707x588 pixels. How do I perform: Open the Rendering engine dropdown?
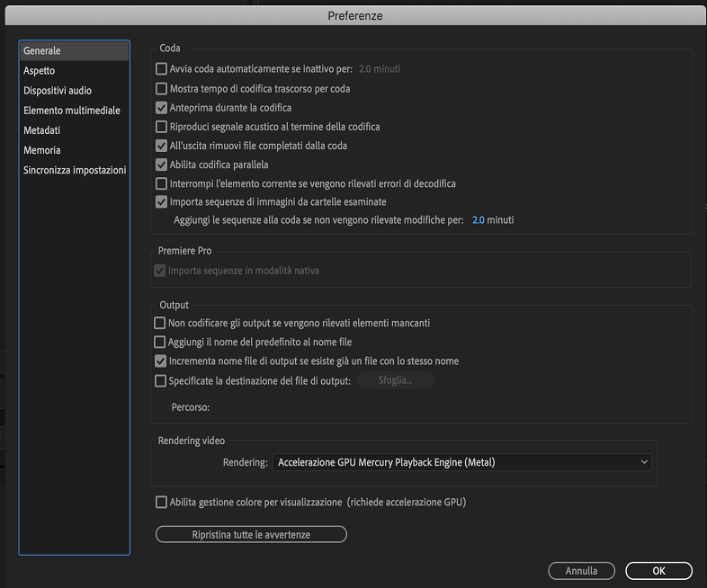462,462
